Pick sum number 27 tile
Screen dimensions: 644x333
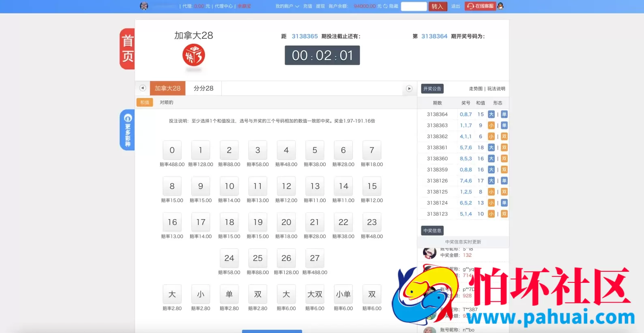(x=315, y=258)
